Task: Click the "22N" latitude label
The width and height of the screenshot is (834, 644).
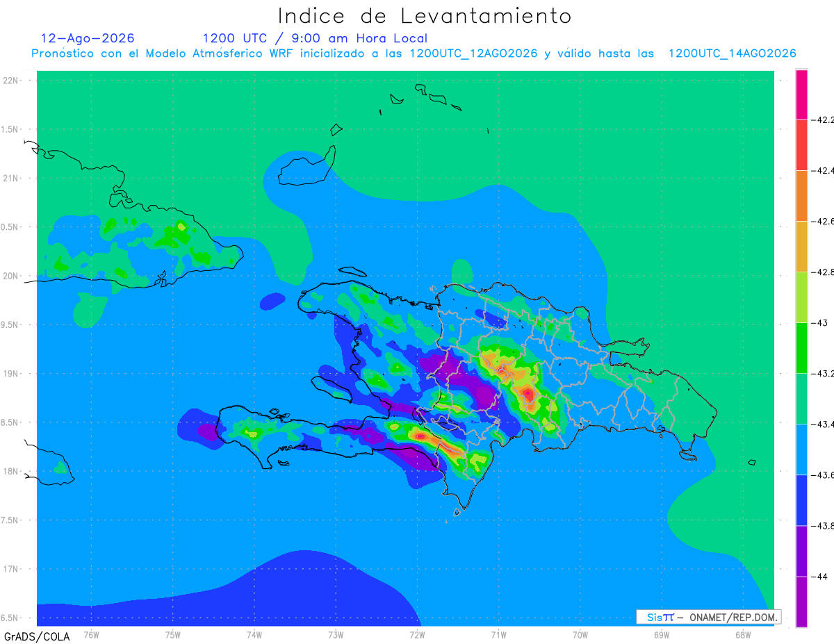Action: [x=12, y=81]
